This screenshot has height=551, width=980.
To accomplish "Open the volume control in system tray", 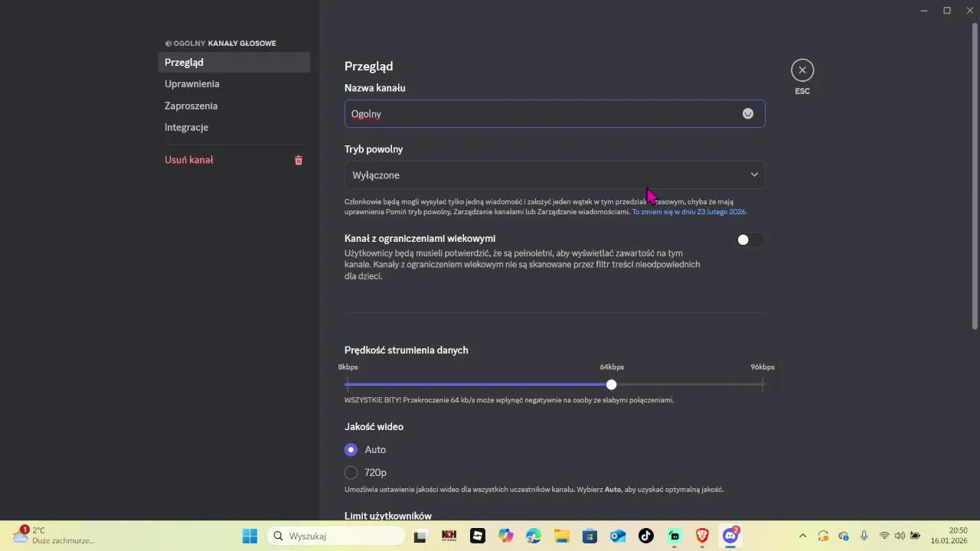I will click(900, 536).
